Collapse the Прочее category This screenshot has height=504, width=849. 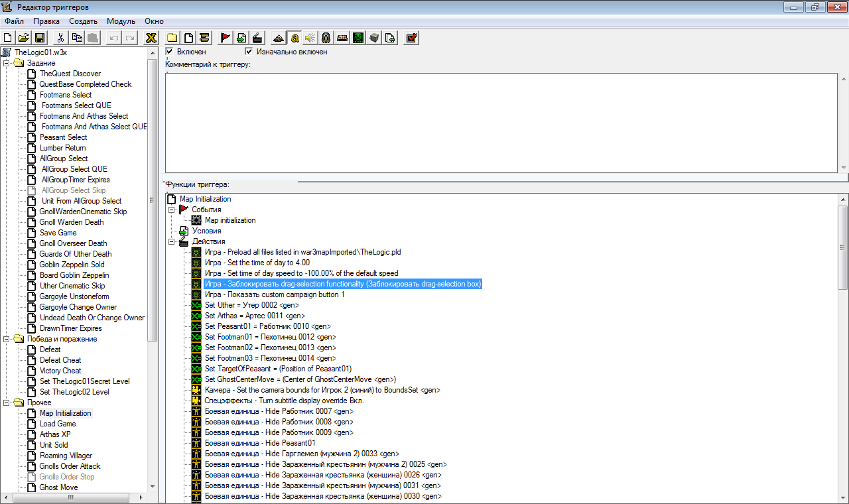point(7,403)
